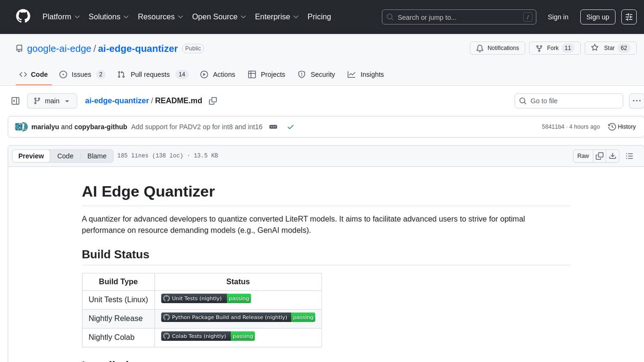Toggle the file tree side panel
Viewport: 644px width, 362px height.
[15, 101]
